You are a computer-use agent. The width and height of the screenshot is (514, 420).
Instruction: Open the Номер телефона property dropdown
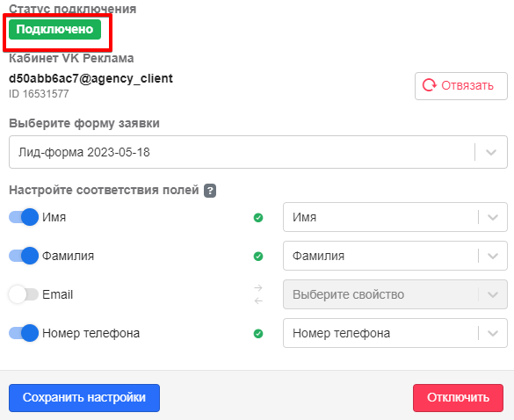click(x=395, y=333)
